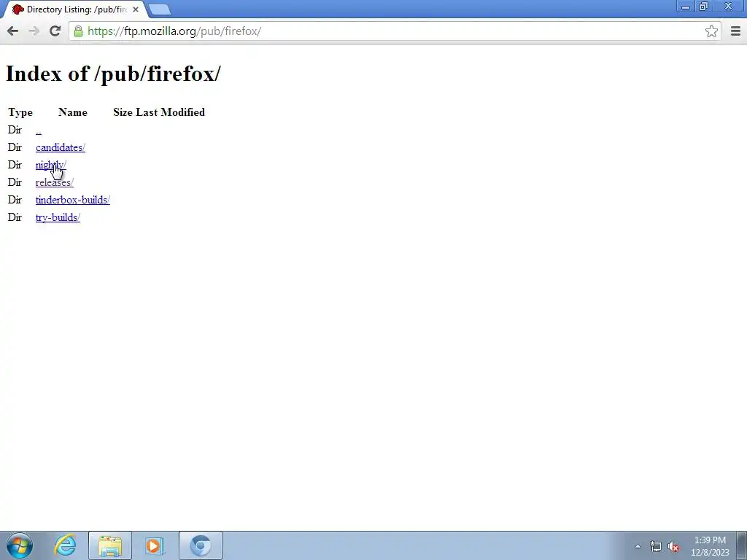Go back to the previous page
The image size is (747, 560).
[x=13, y=31]
